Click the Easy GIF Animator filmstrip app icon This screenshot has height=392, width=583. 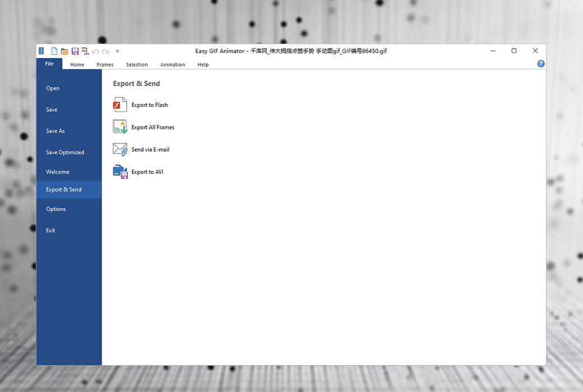(x=41, y=51)
